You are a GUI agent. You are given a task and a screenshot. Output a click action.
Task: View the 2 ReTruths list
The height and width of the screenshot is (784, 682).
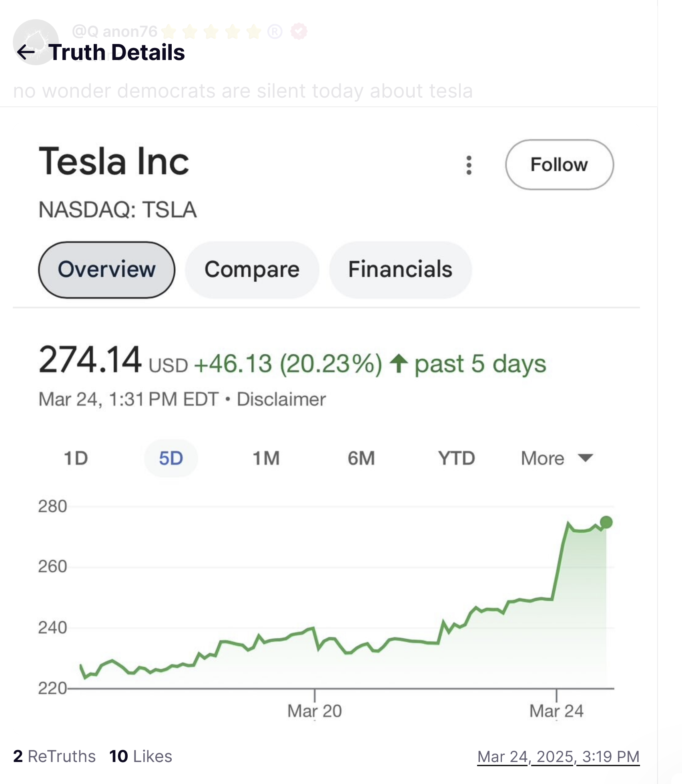tap(54, 756)
